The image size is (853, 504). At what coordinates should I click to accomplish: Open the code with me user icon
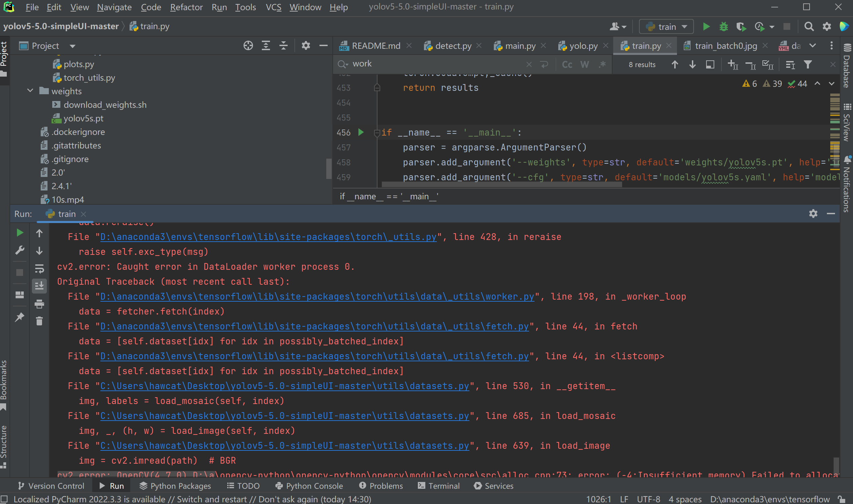click(618, 26)
